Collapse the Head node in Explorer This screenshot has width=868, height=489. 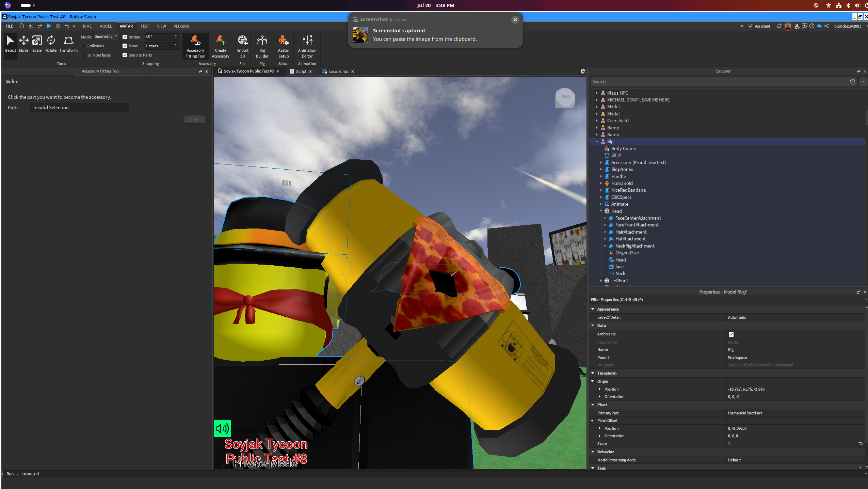pyautogui.click(x=601, y=211)
